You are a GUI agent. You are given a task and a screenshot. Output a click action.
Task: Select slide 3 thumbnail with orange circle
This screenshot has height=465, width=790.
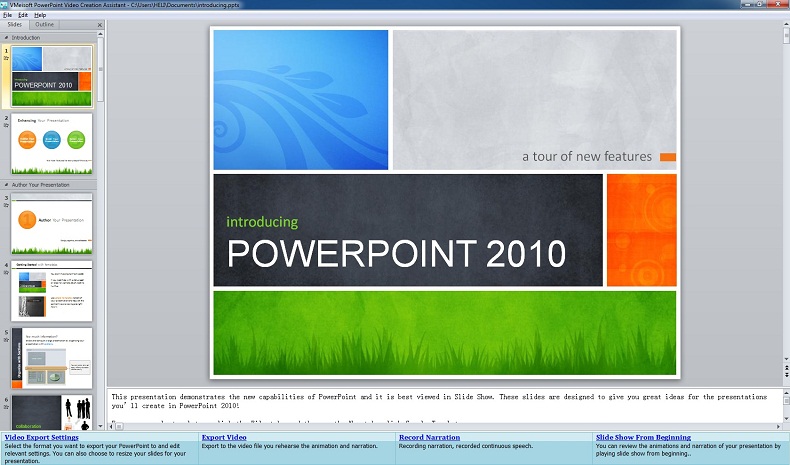[52, 224]
